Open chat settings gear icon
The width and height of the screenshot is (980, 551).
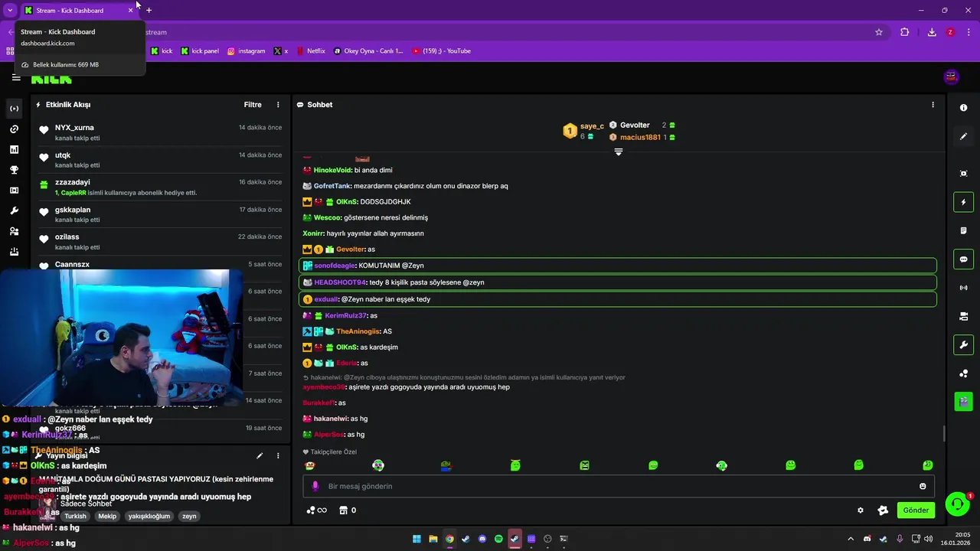861,510
